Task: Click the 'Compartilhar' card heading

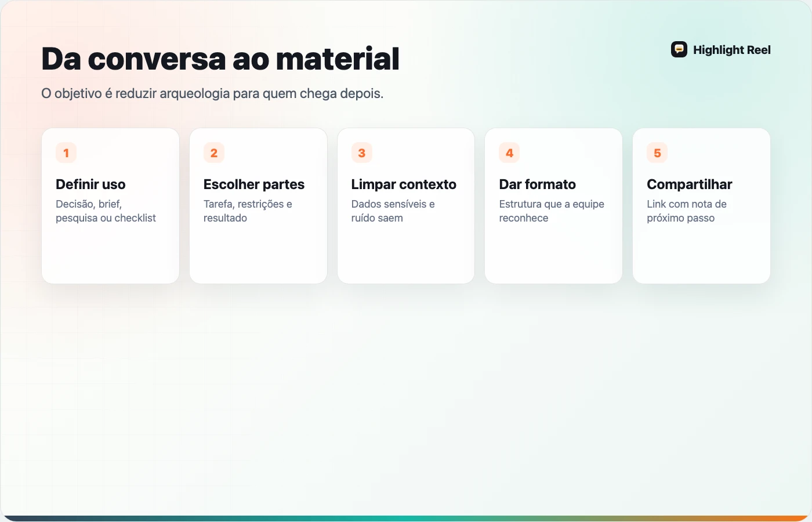Action: (690, 184)
